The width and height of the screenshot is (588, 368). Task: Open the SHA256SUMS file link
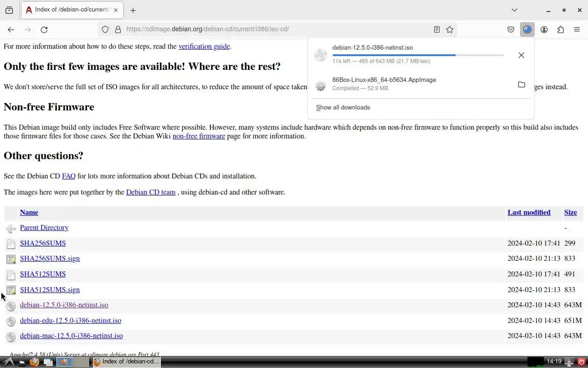pos(43,243)
